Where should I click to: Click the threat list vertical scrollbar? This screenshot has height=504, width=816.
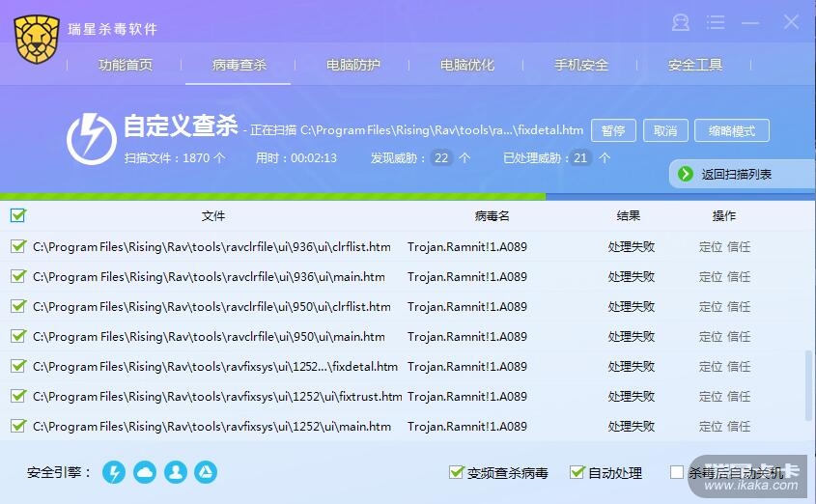point(808,385)
